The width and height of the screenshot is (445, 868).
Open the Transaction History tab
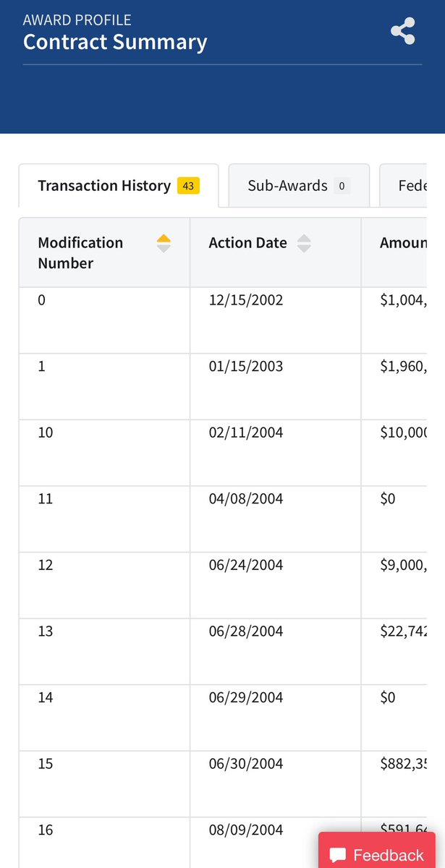pos(104,186)
